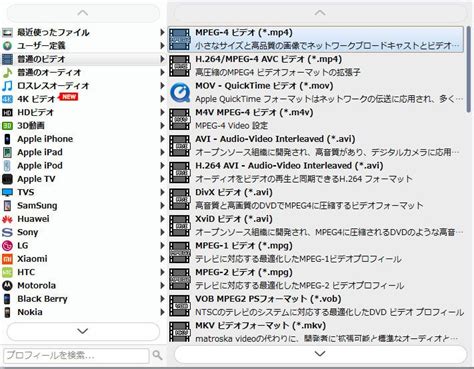
Task: Expand the 最近使ったファイル submenu arrow
Action: click(x=162, y=32)
